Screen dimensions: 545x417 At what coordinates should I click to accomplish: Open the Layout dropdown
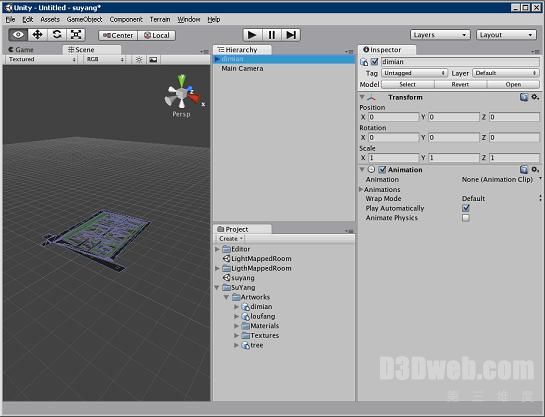pyautogui.click(x=506, y=35)
